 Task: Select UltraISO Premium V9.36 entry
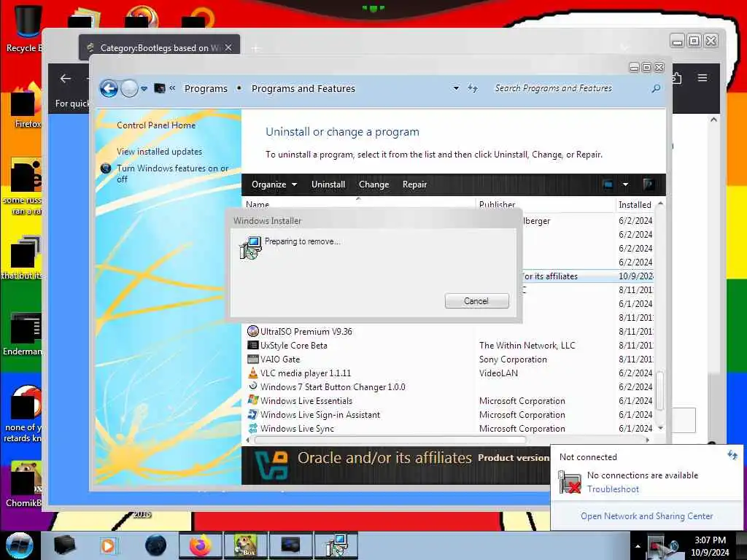[306, 332]
